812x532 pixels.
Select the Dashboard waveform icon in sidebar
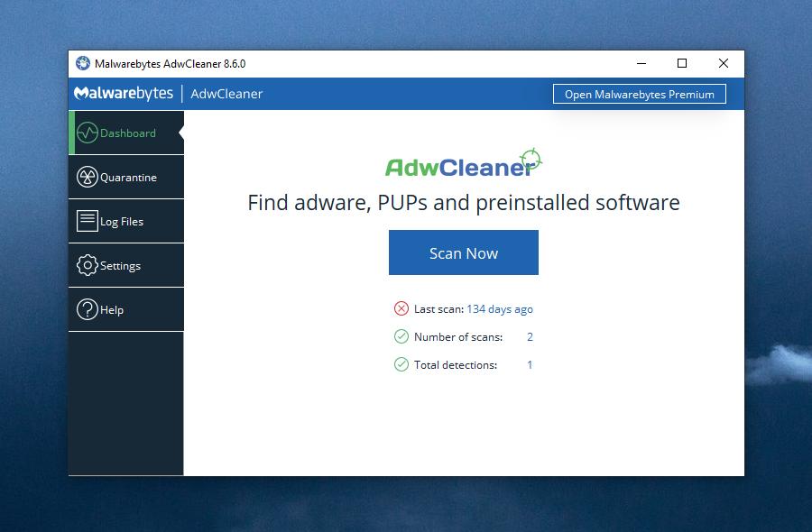click(x=87, y=133)
